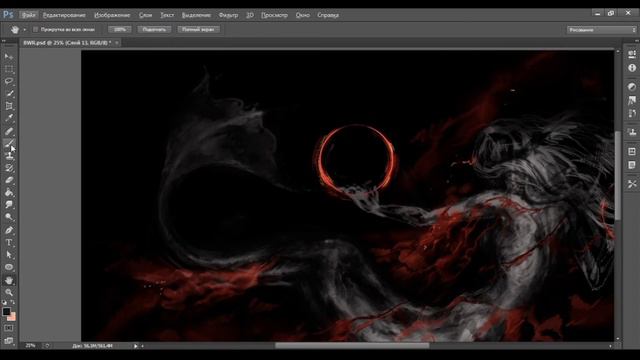The width and height of the screenshot is (640, 360).
Task: Open the status bar info arrow menu
Action: tap(136, 346)
